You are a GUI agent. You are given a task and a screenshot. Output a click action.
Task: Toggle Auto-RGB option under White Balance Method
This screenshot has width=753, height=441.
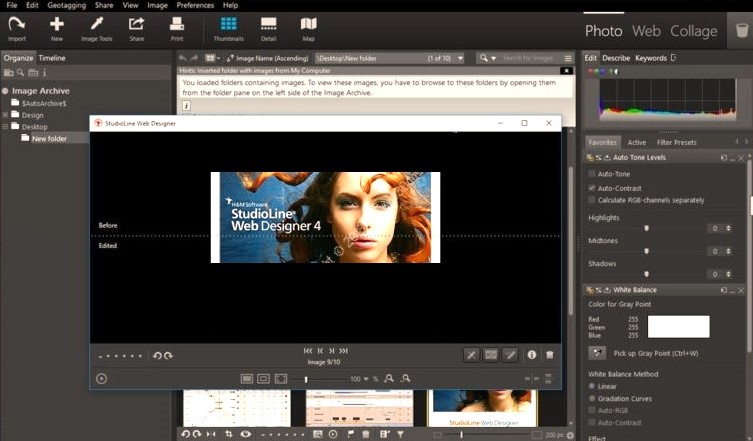click(x=592, y=410)
